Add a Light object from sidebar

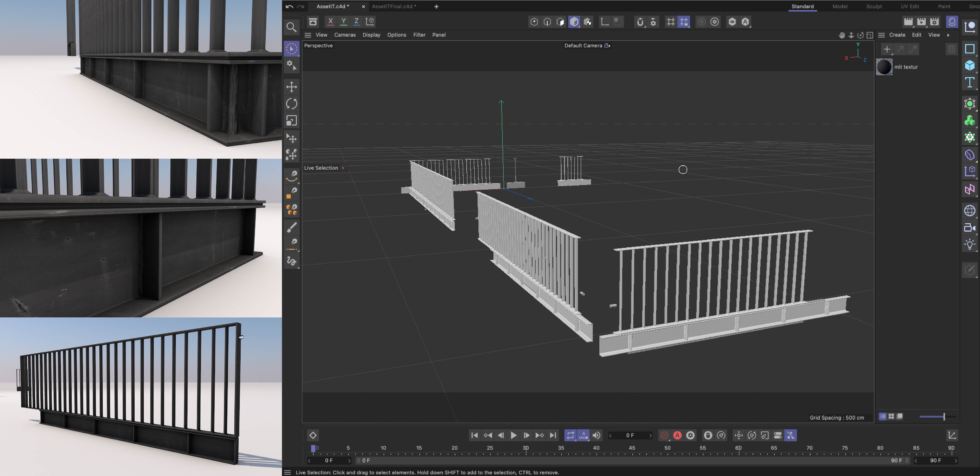click(969, 244)
